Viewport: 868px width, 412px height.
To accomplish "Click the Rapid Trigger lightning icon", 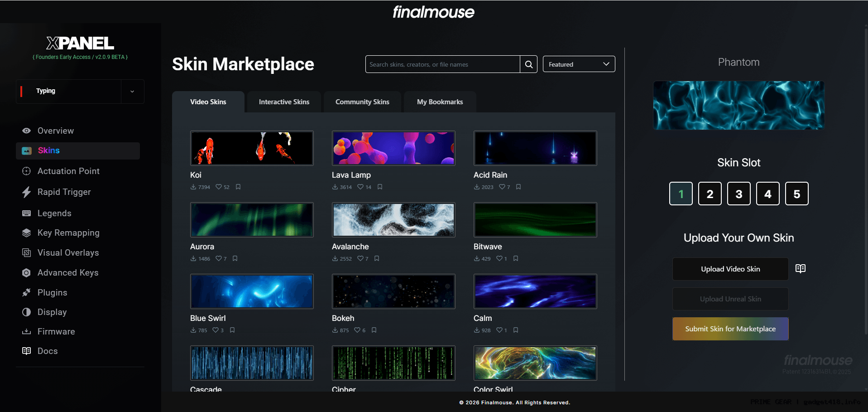I will (x=27, y=192).
